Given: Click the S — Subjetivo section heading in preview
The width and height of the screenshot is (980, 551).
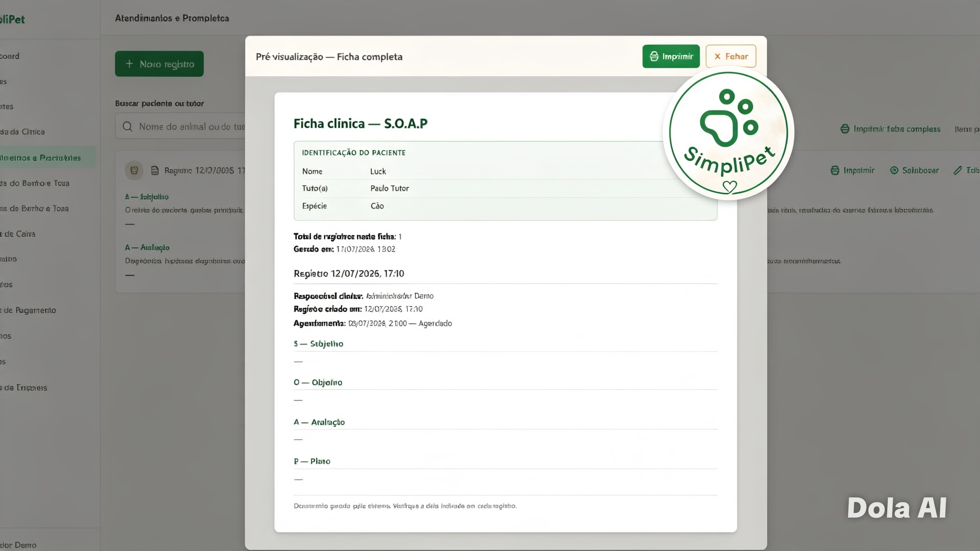Looking at the screenshot, I should (318, 344).
